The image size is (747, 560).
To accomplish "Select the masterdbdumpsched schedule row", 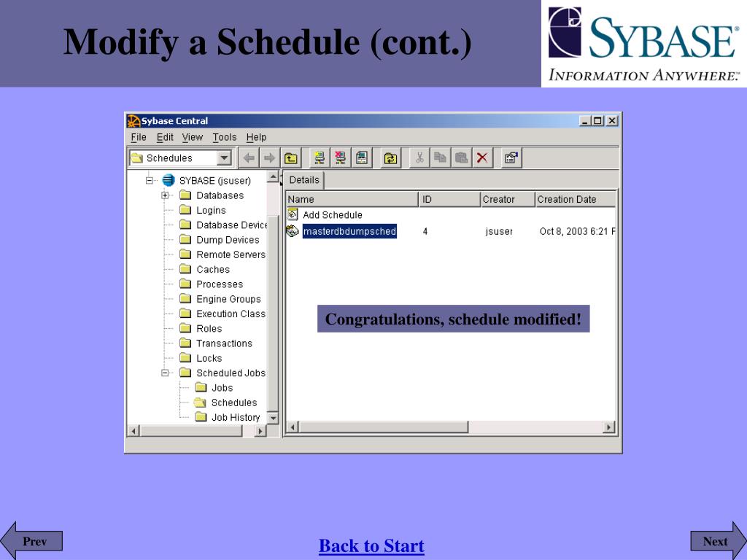I will coord(450,231).
